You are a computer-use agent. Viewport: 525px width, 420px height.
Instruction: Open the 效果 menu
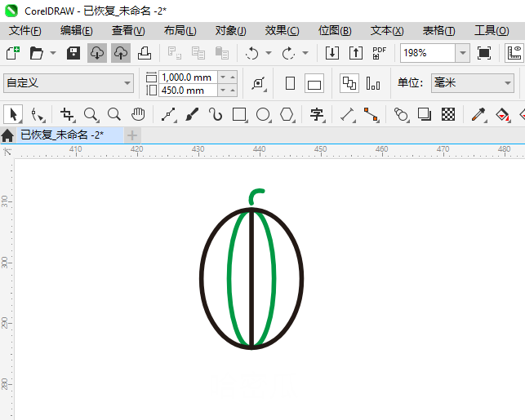(x=282, y=30)
